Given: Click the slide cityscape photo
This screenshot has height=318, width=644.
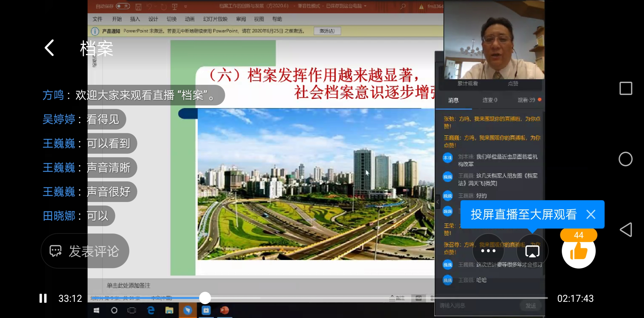Looking at the screenshot, I should coord(316,184).
